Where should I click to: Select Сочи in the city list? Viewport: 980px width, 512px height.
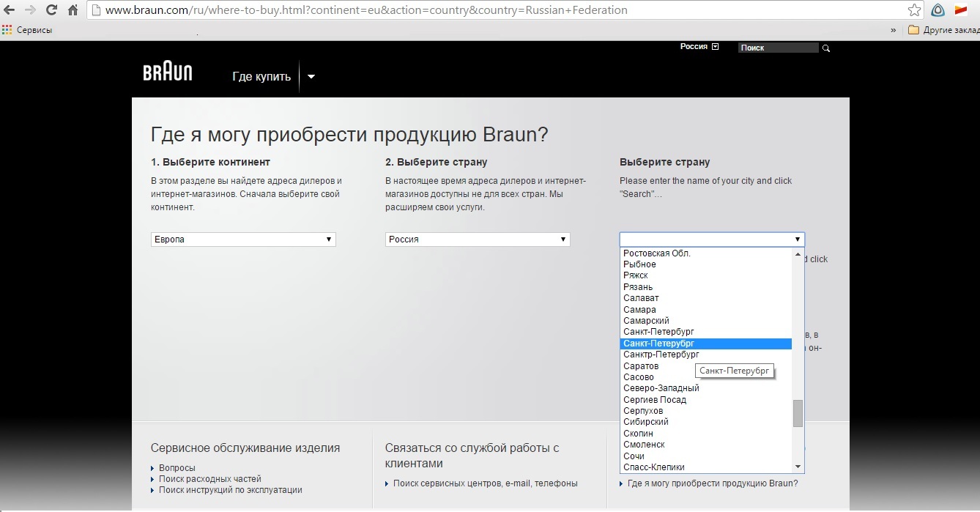tap(706, 456)
